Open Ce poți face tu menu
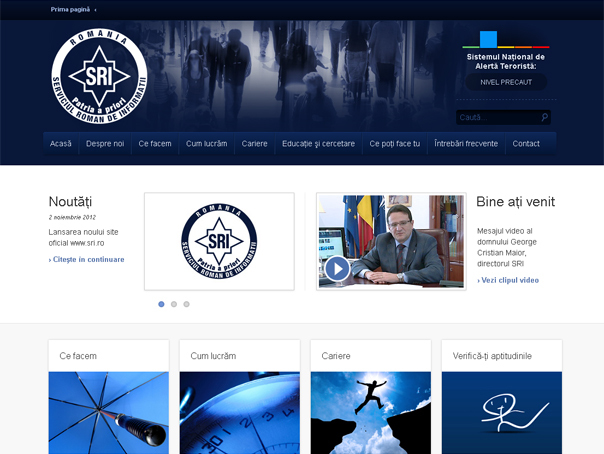 [x=395, y=144]
